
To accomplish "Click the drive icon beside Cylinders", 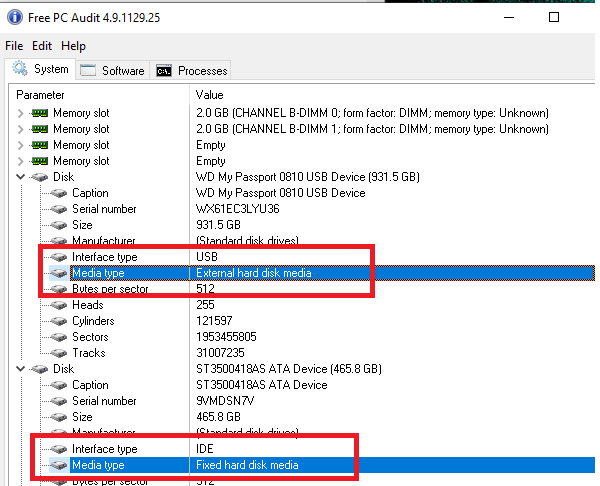I will [x=59, y=321].
